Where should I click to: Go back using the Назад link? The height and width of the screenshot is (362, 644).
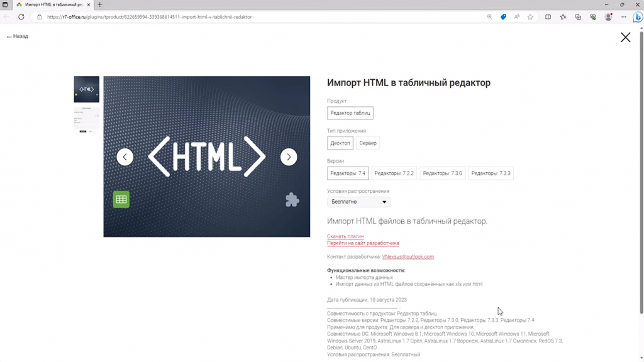(18, 36)
